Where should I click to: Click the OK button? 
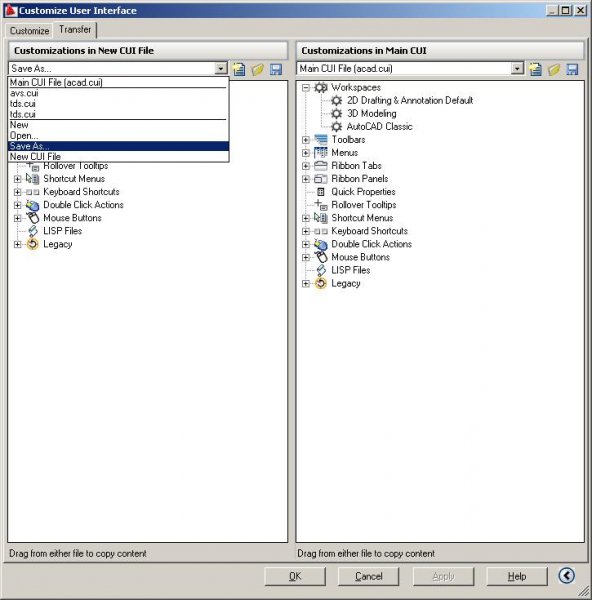click(x=295, y=576)
